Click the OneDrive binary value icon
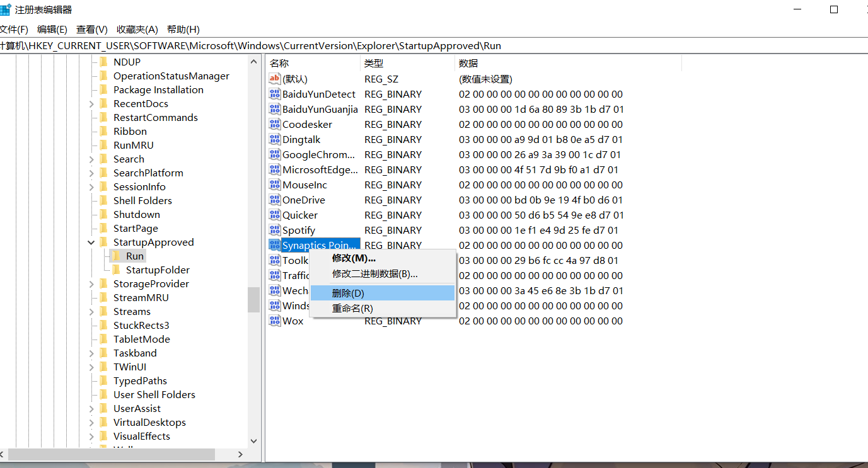This screenshot has width=868, height=468. point(274,200)
